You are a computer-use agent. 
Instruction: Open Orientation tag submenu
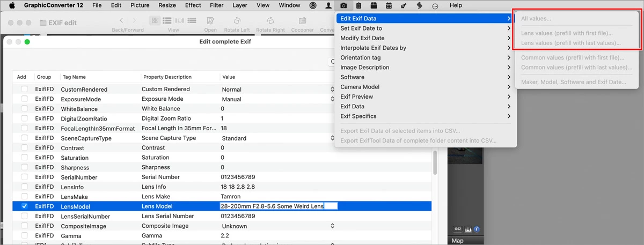point(425,57)
